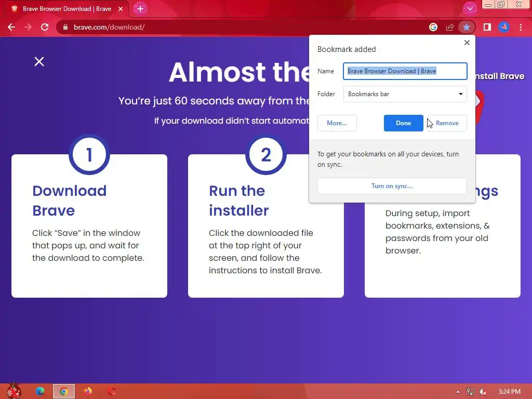Launch Microsoft Edge from taskbar

[x=39, y=391]
